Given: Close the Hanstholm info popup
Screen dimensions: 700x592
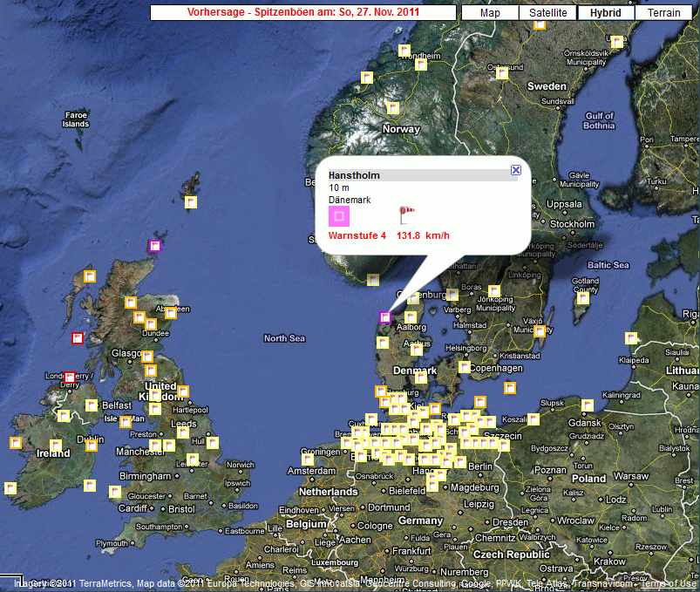Looking at the screenshot, I should pyautogui.click(x=515, y=171).
